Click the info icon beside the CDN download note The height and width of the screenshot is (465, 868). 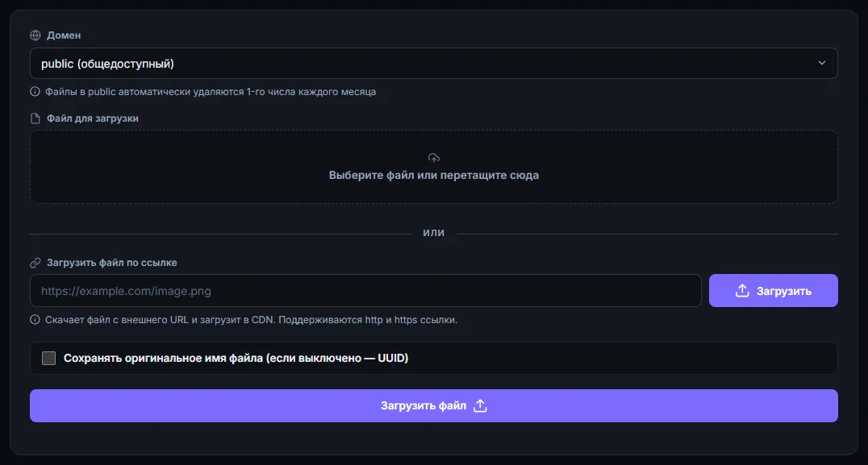pos(35,320)
